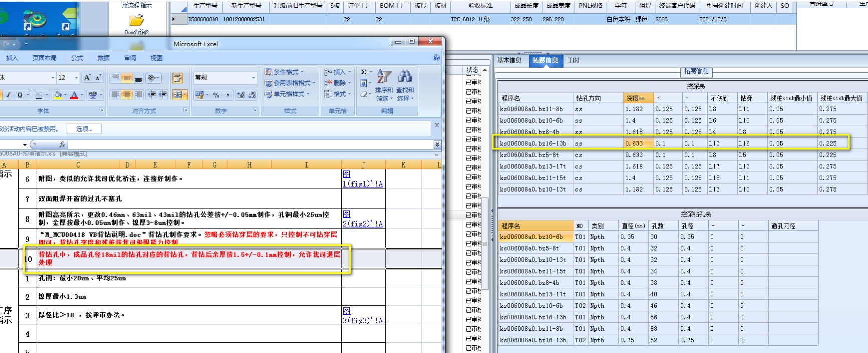Apply percent style to cells
Image resolution: width=868 pixels, height=353 pixels.
(x=216, y=95)
